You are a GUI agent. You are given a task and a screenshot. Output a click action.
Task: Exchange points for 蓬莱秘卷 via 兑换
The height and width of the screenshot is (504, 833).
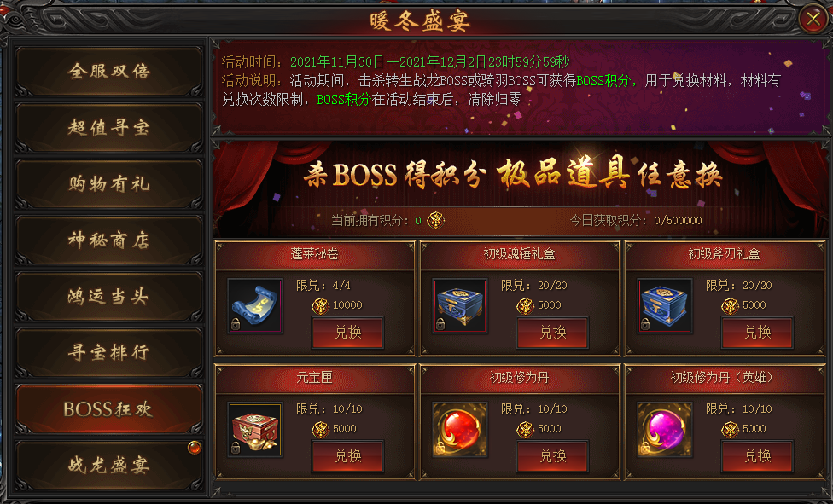tap(348, 333)
